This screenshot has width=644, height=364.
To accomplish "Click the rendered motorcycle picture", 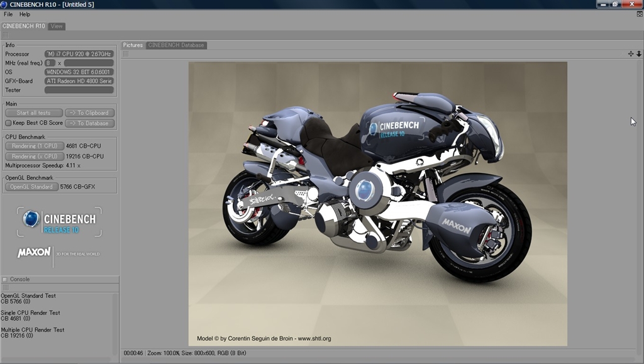I will click(x=378, y=204).
